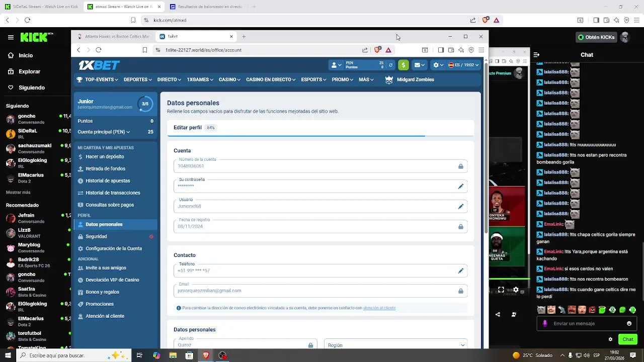Open the DIRECTO menu

point(169,79)
